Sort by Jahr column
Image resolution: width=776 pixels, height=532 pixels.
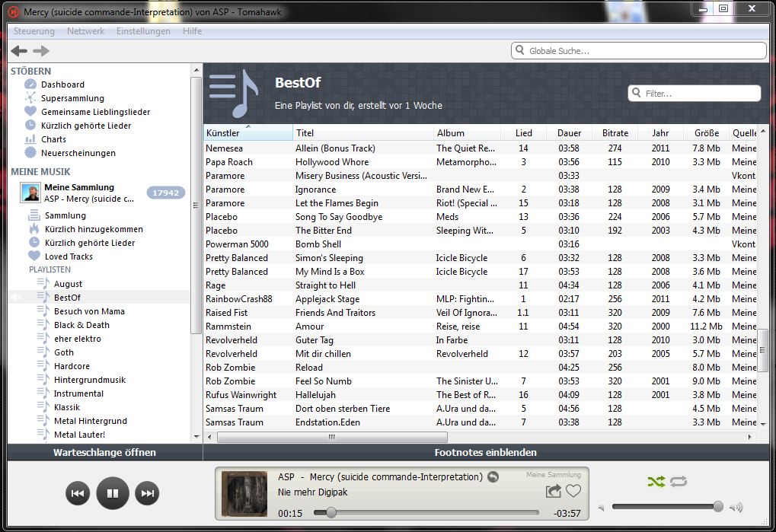click(x=660, y=132)
